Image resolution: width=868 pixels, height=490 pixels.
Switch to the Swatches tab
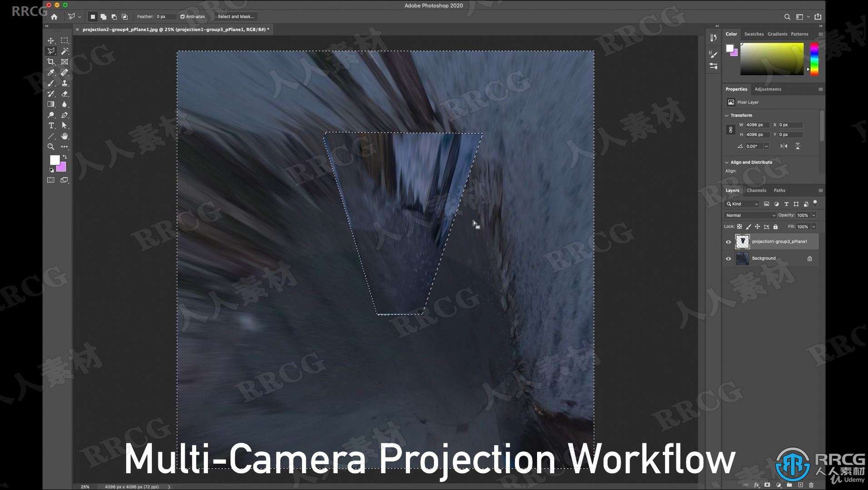coord(754,34)
